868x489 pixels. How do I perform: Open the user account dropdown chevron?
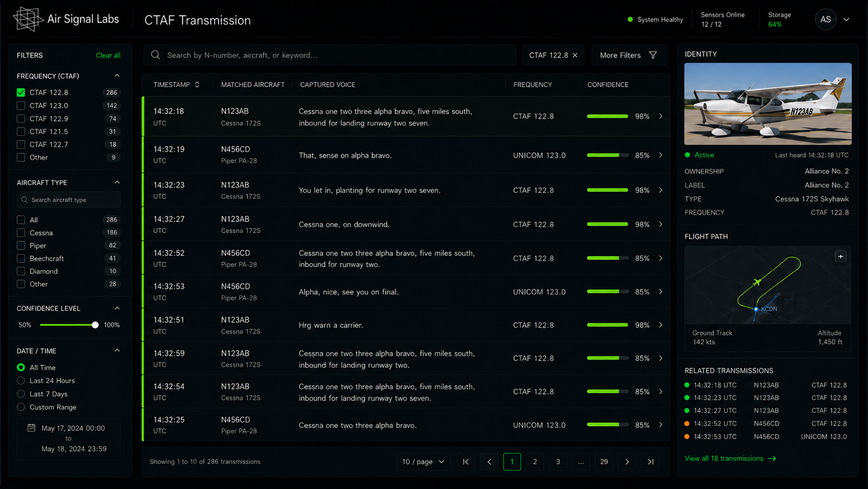(846, 20)
